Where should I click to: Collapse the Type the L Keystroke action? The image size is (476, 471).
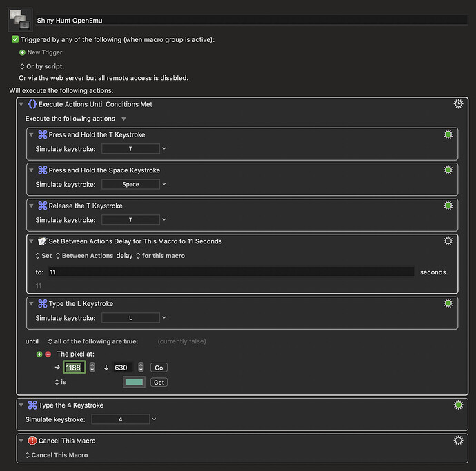(31, 303)
